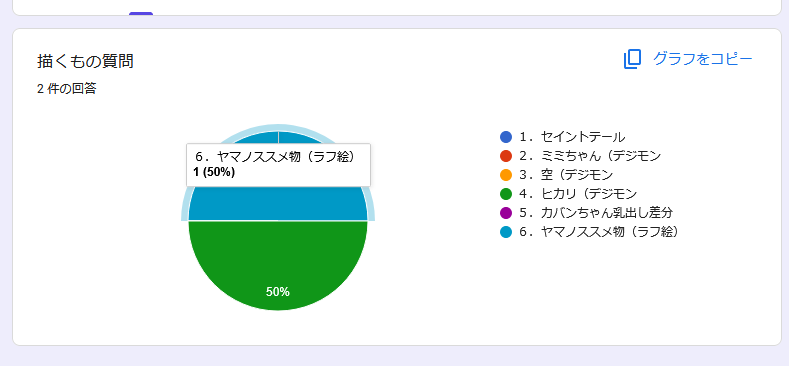Click the orange 空 legend dot
789x366 pixels.
(x=506, y=175)
